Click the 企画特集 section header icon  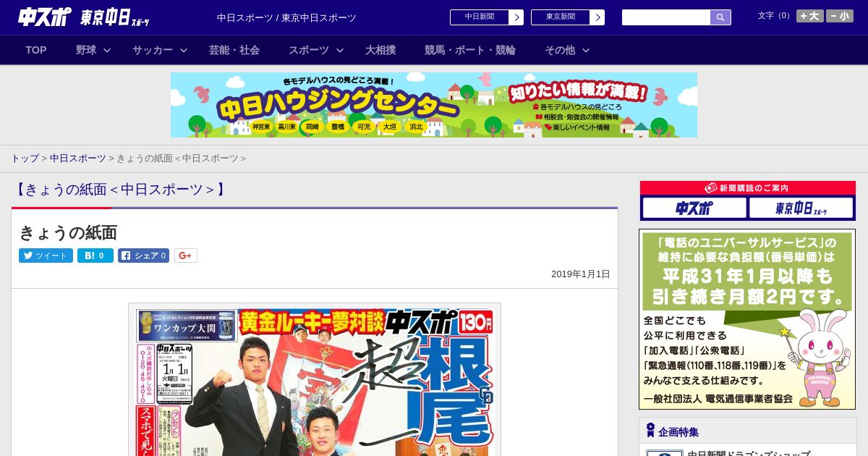click(650, 431)
